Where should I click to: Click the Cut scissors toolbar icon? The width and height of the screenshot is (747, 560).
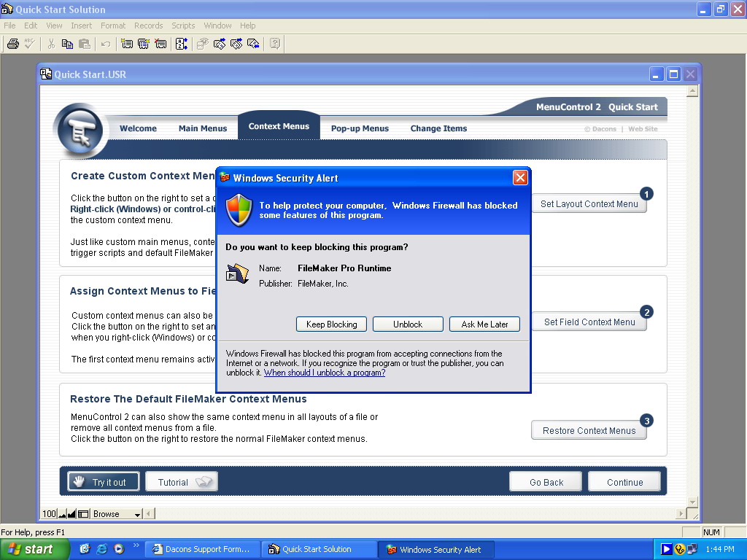coord(51,44)
